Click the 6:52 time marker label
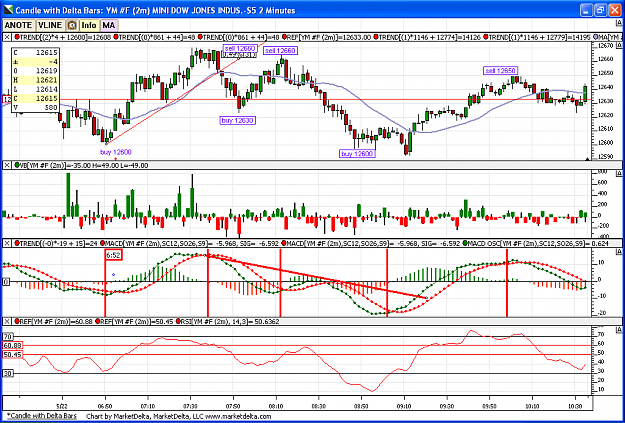This screenshot has width=625, height=423. coord(114,254)
